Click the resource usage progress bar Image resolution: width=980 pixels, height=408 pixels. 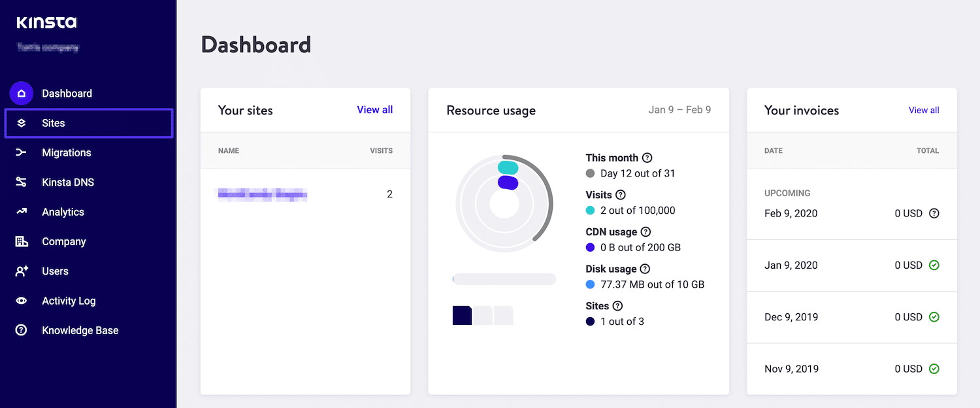click(x=503, y=279)
